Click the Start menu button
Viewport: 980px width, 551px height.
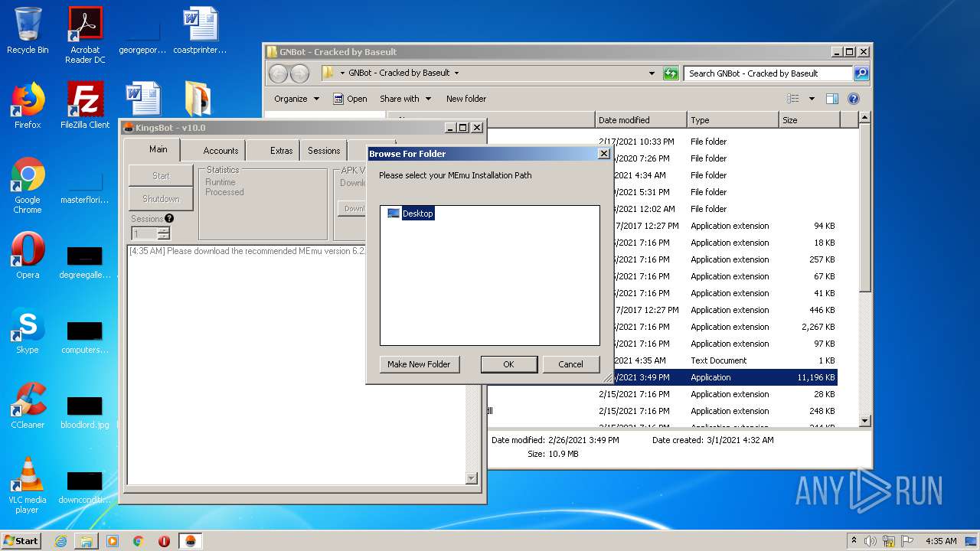[21, 541]
